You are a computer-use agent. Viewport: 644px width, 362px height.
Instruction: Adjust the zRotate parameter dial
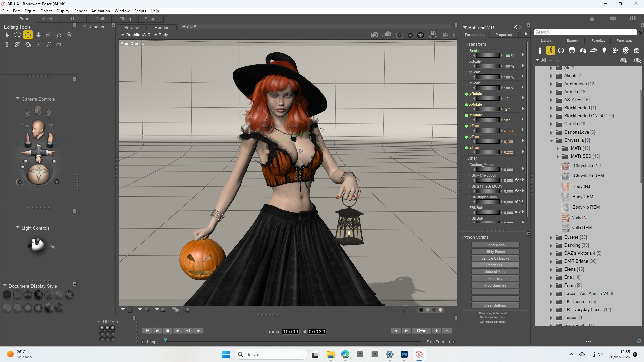(488, 120)
